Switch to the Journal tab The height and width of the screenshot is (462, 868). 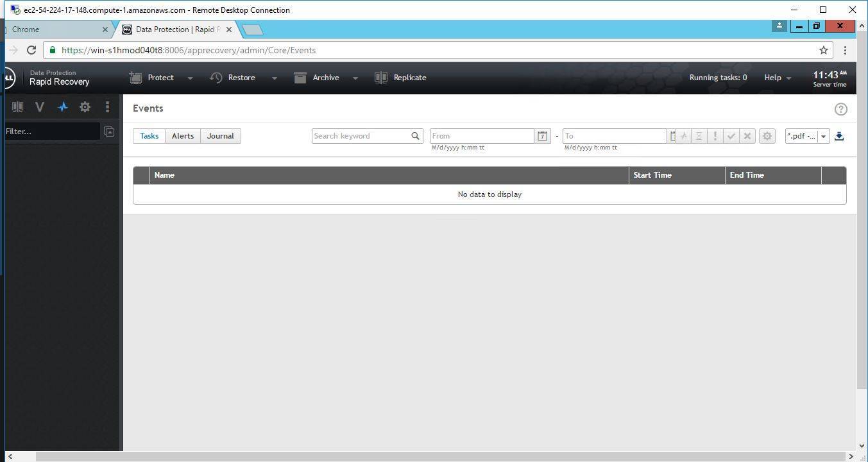tap(220, 136)
